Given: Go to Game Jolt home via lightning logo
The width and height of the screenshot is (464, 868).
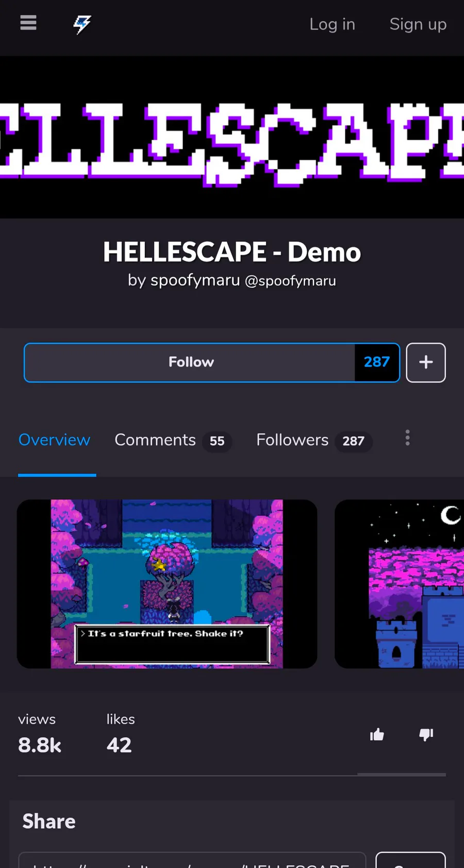Looking at the screenshot, I should pos(82,24).
